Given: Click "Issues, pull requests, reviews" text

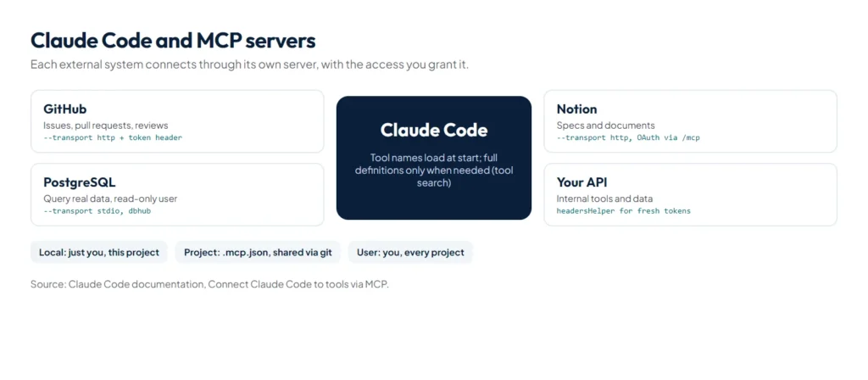Looking at the screenshot, I should point(106,126).
